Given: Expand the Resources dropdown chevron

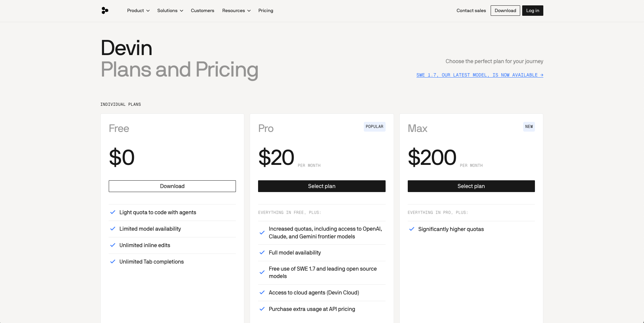Looking at the screenshot, I should [x=249, y=11].
